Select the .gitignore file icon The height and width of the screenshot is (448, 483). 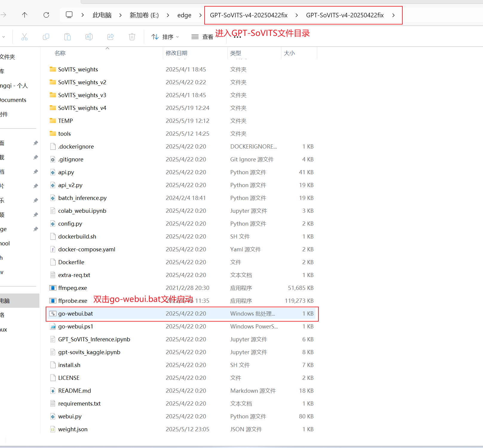click(x=53, y=159)
